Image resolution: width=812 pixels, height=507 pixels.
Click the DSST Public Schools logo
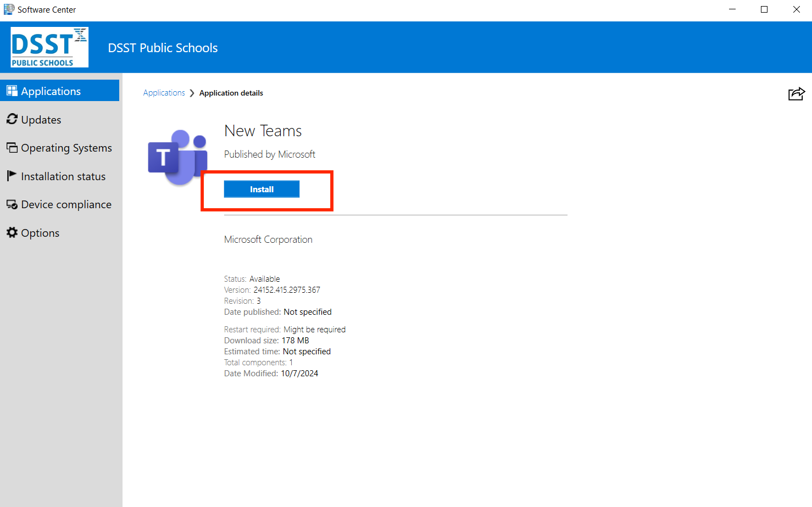point(49,48)
